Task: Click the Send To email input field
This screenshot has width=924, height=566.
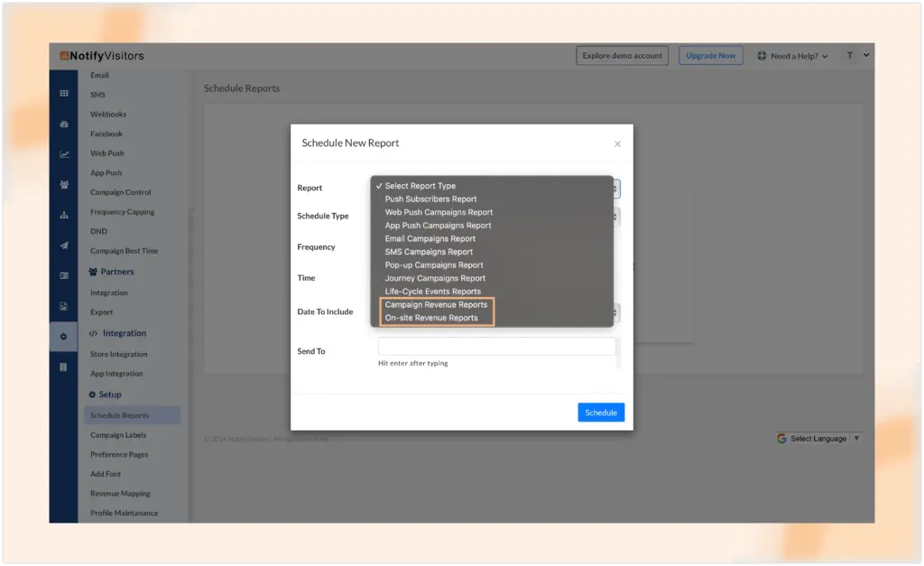Action: tap(496, 347)
